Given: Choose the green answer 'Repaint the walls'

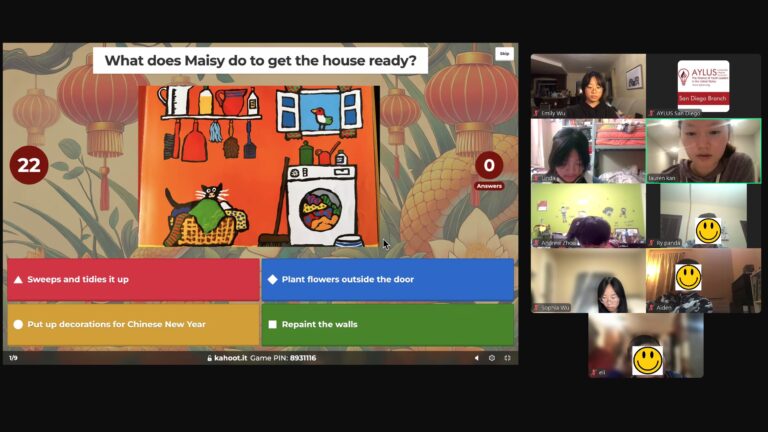Looking at the screenshot, I should pyautogui.click(x=387, y=324).
